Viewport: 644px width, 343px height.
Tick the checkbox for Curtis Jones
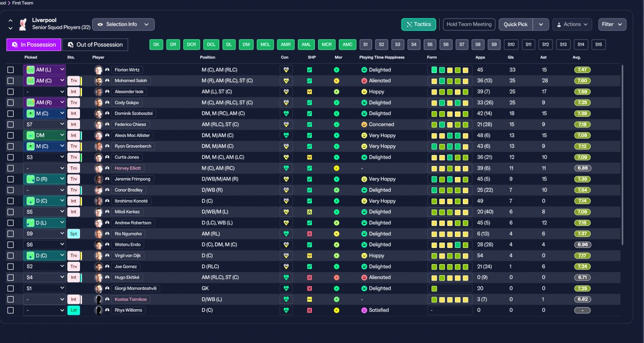[11, 157]
